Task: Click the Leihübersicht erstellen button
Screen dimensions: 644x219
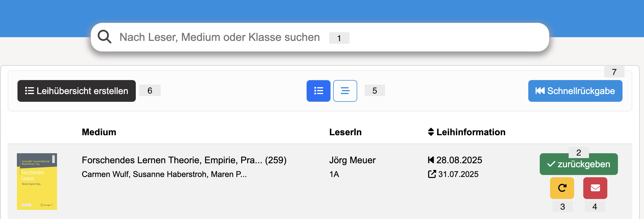Action: tap(76, 91)
